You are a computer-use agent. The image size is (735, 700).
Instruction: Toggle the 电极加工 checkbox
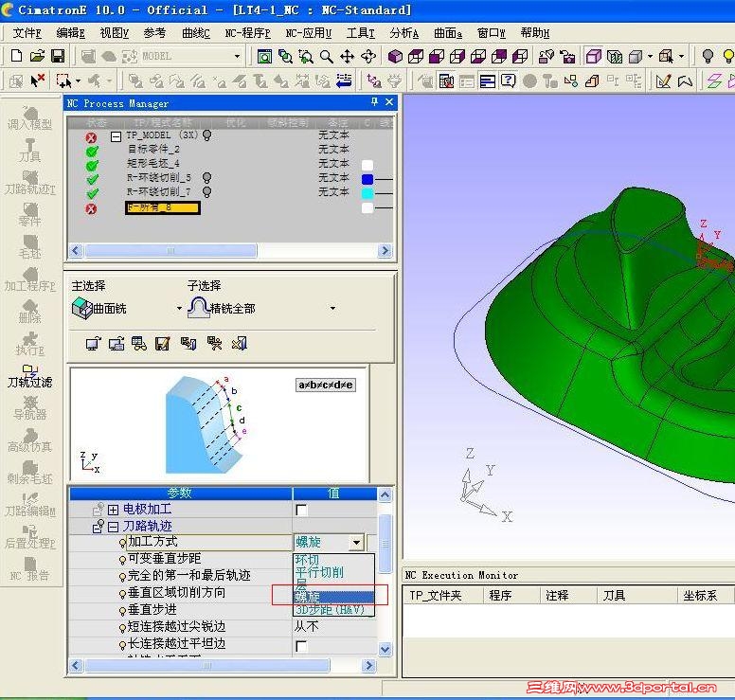click(x=301, y=511)
